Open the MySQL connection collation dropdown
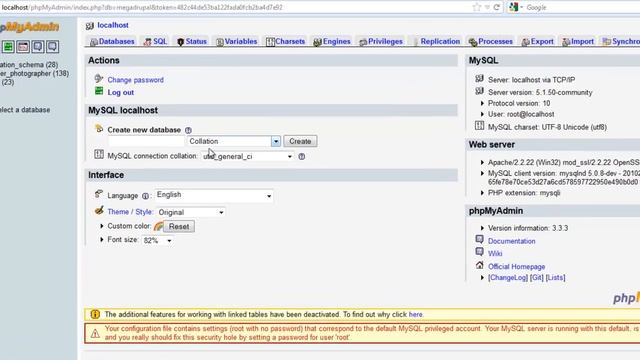 pyautogui.click(x=248, y=156)
